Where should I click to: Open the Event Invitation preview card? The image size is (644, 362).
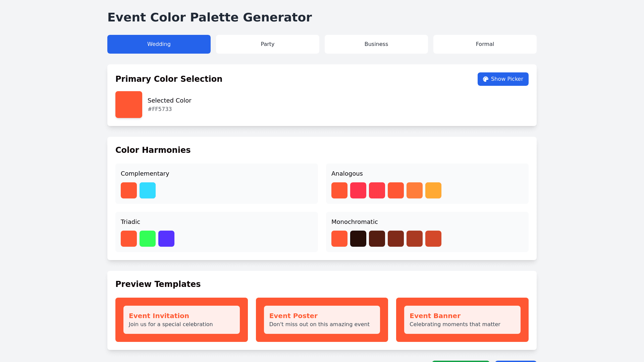pos(181,320)
